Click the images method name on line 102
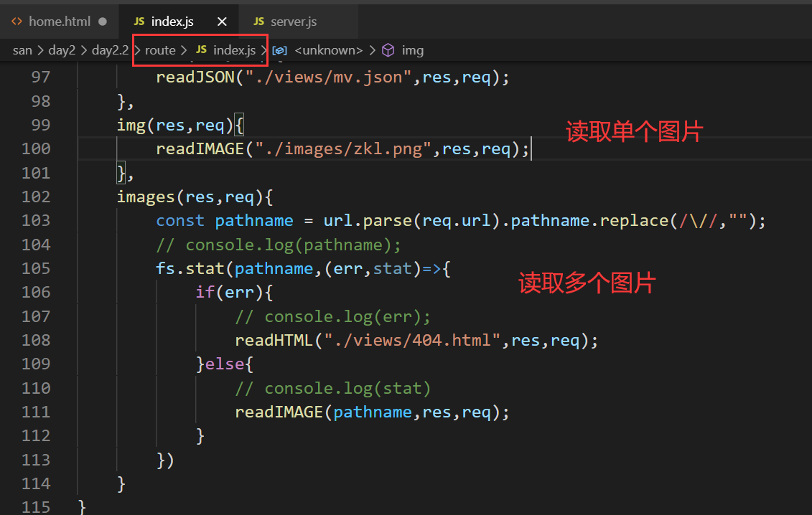Image resolution: width=812 pixels, height=515 pixels. 146,197
